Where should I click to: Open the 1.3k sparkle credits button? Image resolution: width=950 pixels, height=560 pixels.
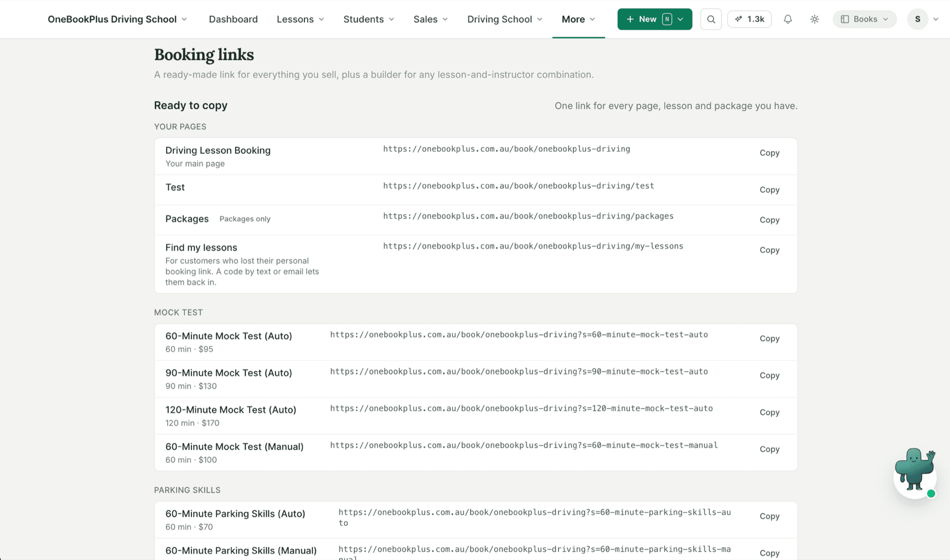(x=750, y=19)
